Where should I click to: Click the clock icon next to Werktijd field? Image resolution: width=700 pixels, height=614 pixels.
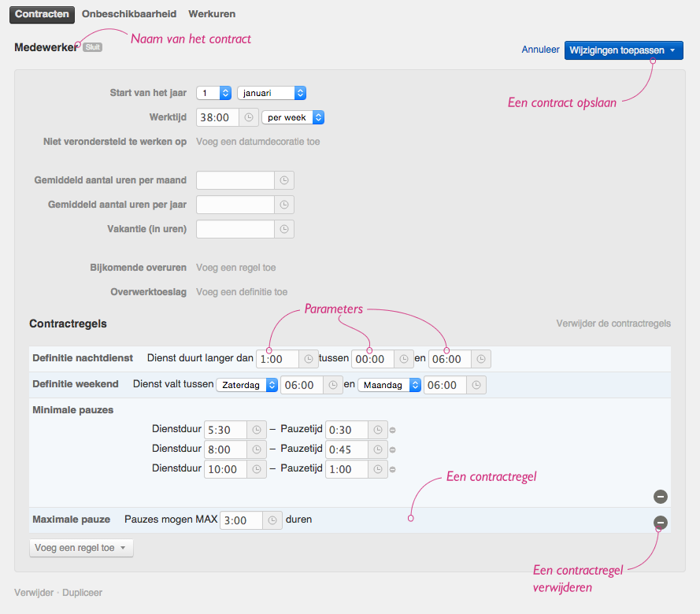click(x=249, y=117)
